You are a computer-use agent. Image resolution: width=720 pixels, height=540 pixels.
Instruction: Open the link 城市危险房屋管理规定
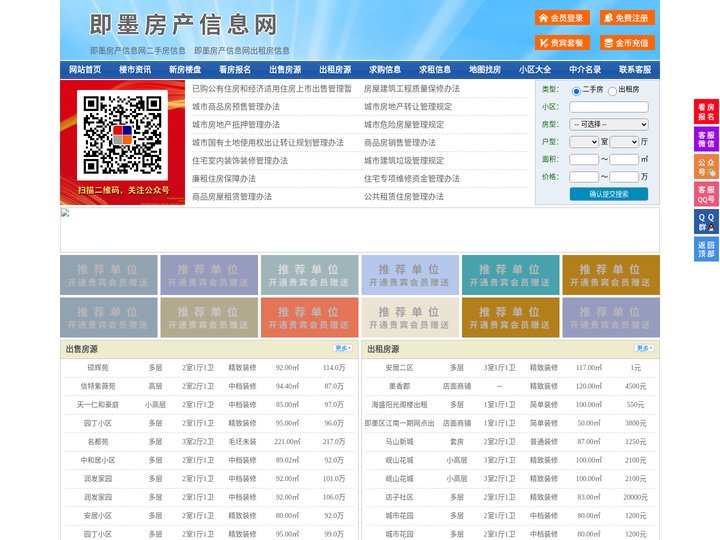click(404, 124)
